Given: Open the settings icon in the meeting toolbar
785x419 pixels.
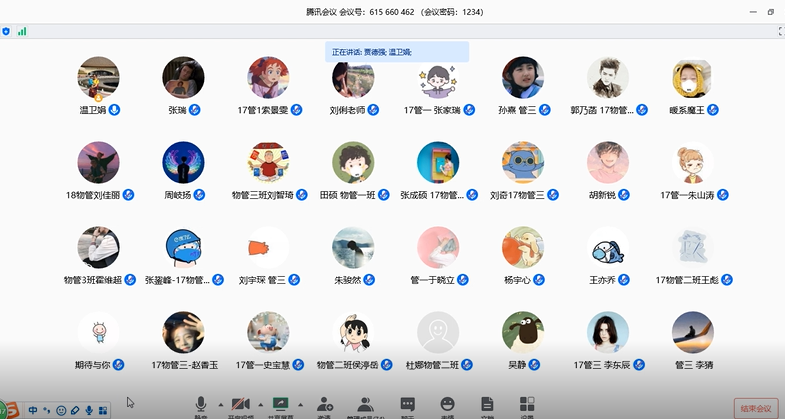Looking at the screenshot, I should pyautogui.click(x=527, y=404).
